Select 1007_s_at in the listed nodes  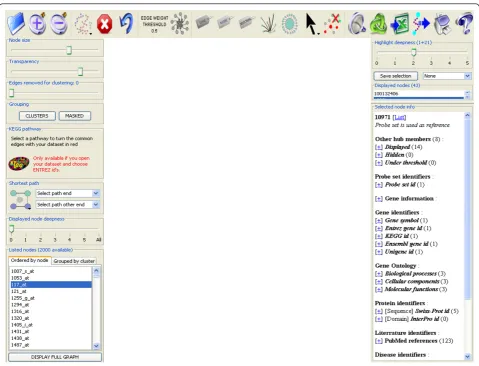pyautogui.click(x=51, y=271)
